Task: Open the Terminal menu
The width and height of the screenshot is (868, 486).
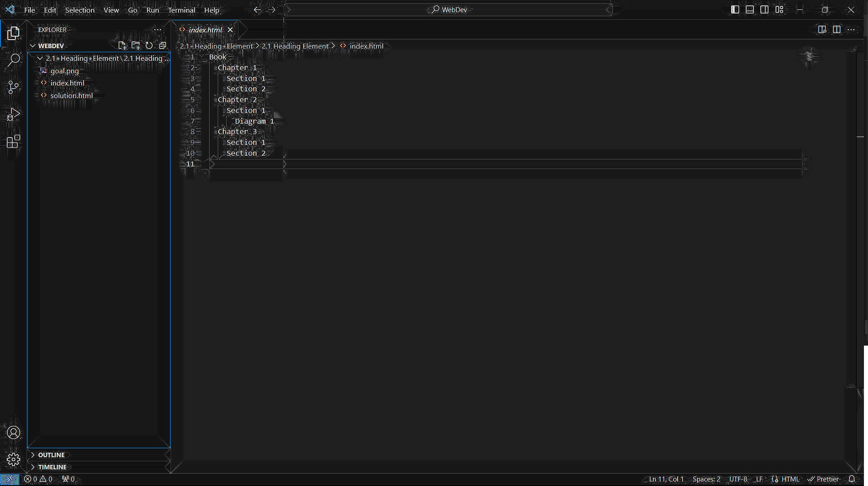Action: 181,10
